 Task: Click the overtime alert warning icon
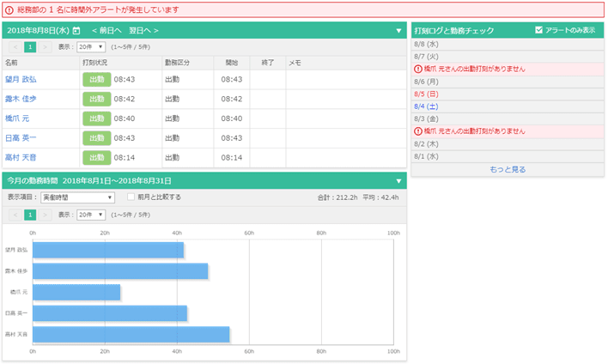pos(9,9)
